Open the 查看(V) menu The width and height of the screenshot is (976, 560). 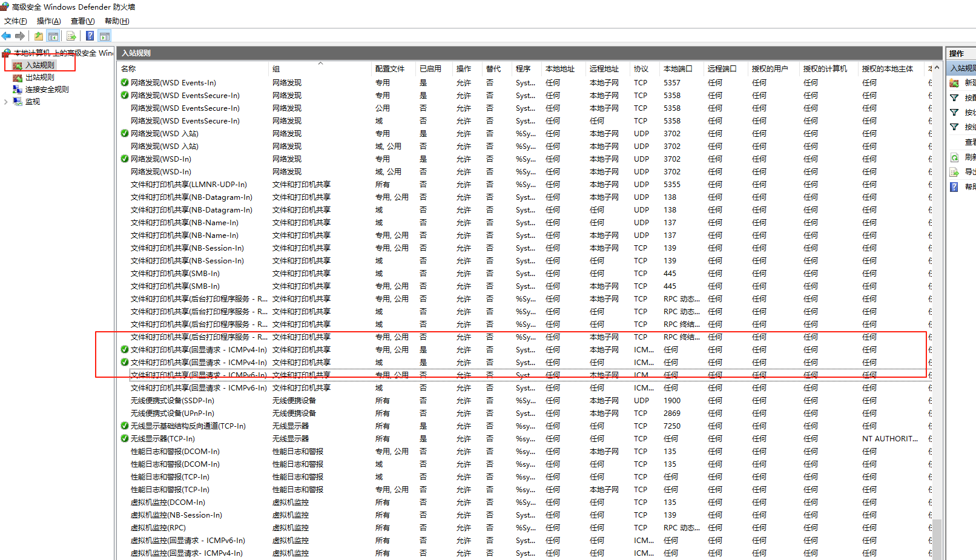(x=82, y=21)
